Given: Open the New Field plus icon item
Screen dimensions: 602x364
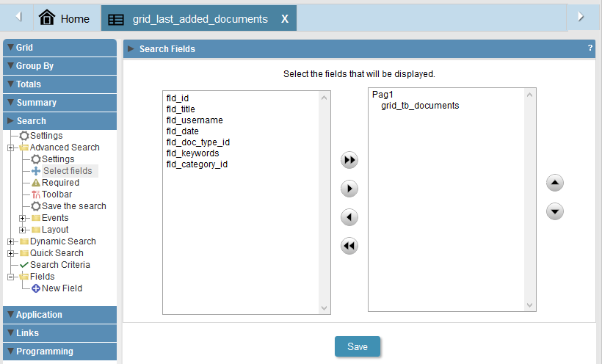Looking at the screenshot, I should 36,288.
